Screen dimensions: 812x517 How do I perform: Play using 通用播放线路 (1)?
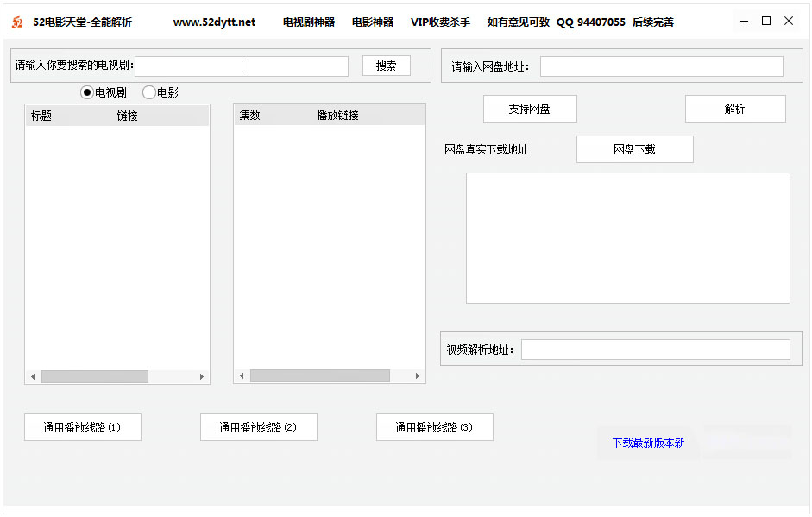click(x=83, y=427)
